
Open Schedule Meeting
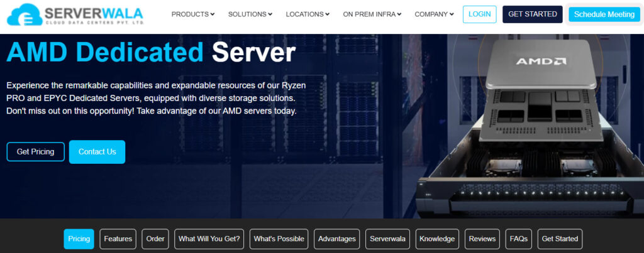[604, 14]
